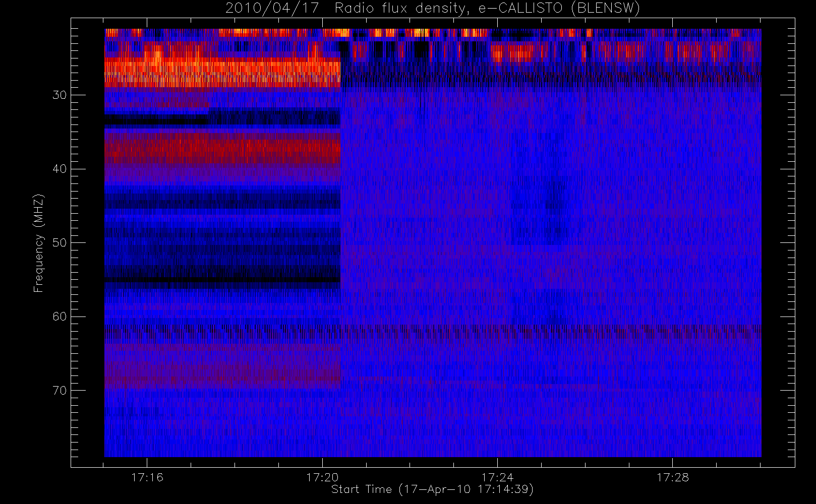Image resolution: width=816 pixels, height=504 pixels.
Task: Click the 'Start Time (17-Apr-10 17:14:39)' label
Action: (x=432, y=489)
